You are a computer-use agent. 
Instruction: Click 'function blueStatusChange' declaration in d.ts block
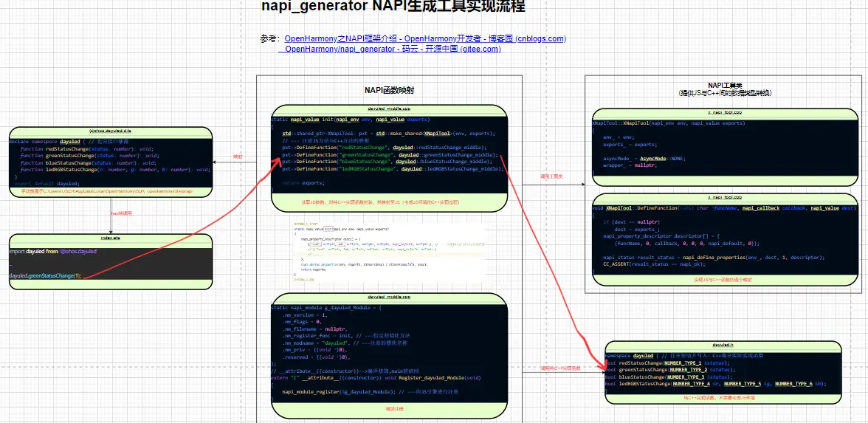[x=87, y=162]
